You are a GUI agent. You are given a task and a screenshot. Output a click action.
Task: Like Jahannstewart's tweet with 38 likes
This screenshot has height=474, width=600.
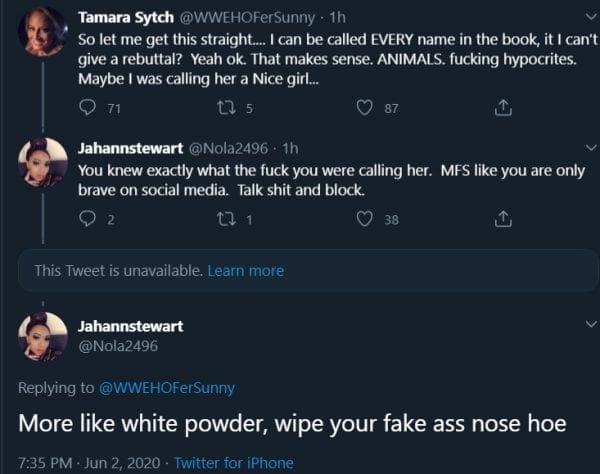point(366,218)
